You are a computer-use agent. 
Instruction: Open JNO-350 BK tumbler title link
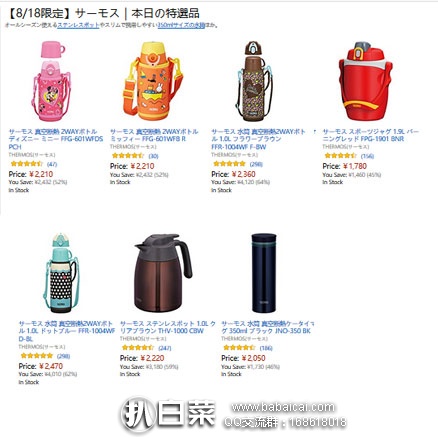[x=267, y=327]
